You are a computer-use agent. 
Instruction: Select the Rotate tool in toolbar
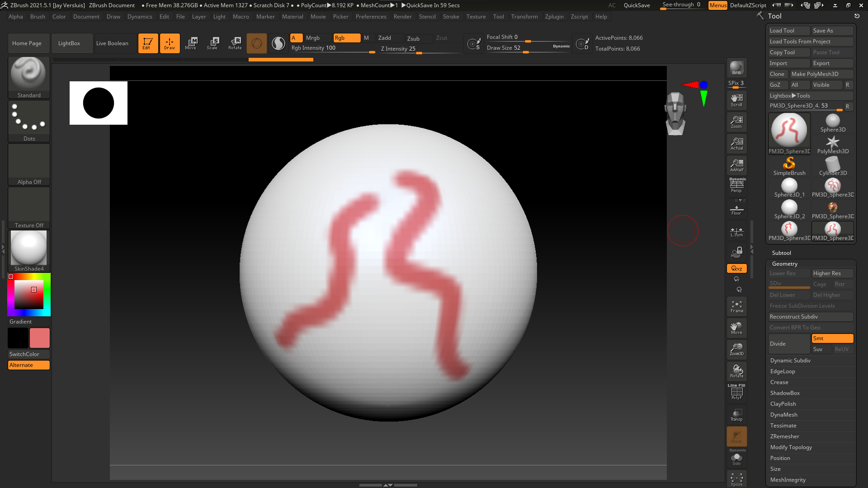(236, 42)
